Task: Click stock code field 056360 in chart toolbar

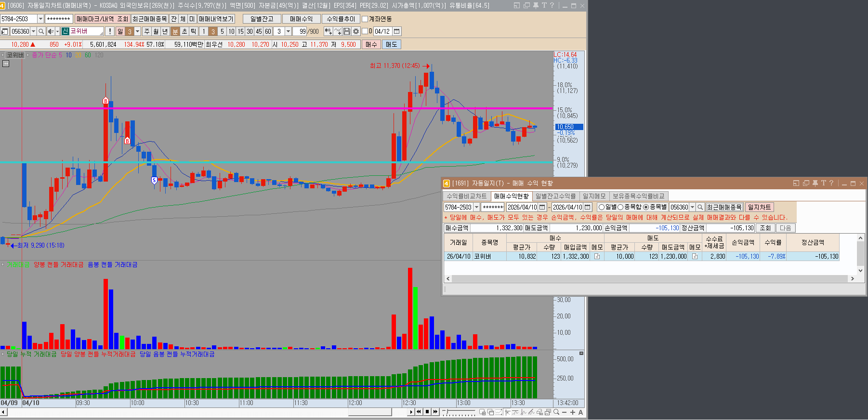Action: pos(20,31)
